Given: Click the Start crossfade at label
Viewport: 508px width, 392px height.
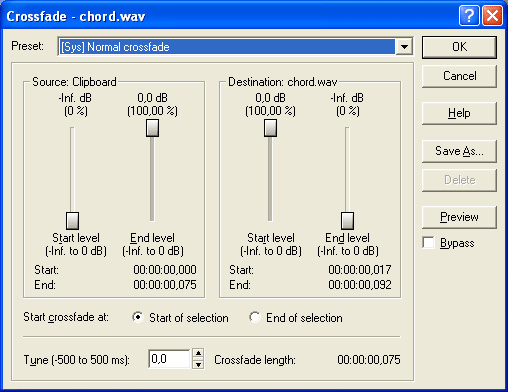Looking at the screenshot, I should point(66,317).
